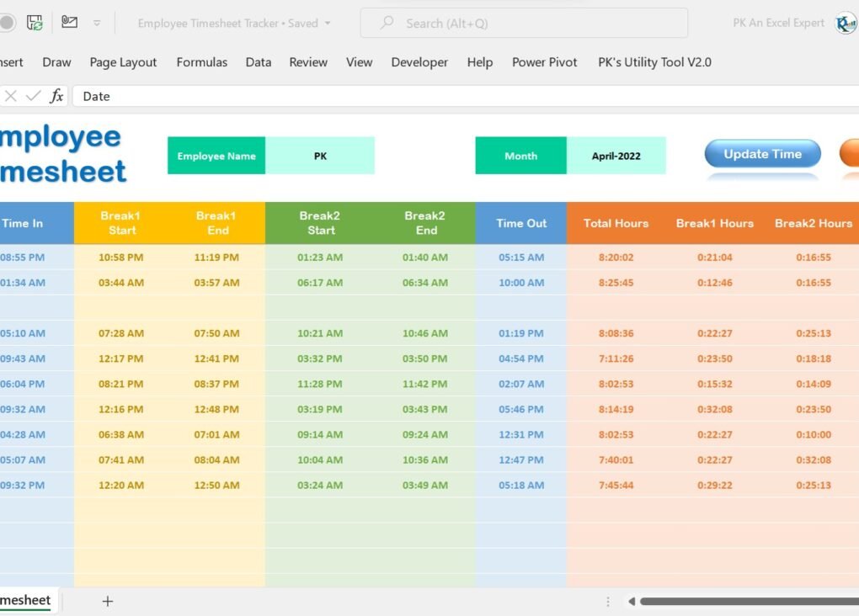The height and width of the screenshot is (616, 859).
Task: Select the Break2 End cell 10:46 AM
Action: click(425, 333)
